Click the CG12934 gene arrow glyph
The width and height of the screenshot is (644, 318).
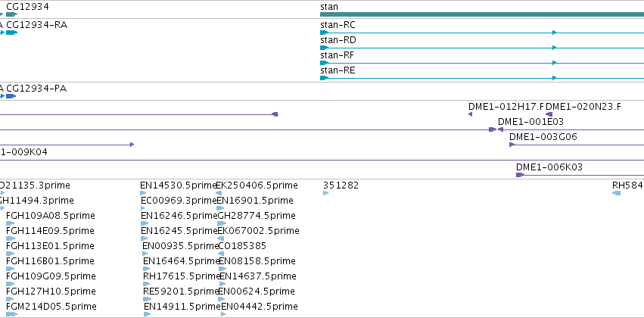11,14
